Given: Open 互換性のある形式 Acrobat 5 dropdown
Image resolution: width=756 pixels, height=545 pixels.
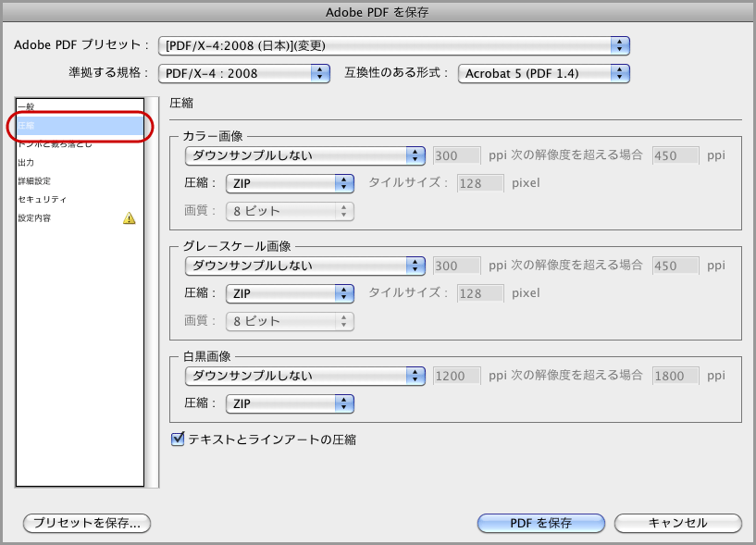Looking at the screenshot, I should coord(544,73).
